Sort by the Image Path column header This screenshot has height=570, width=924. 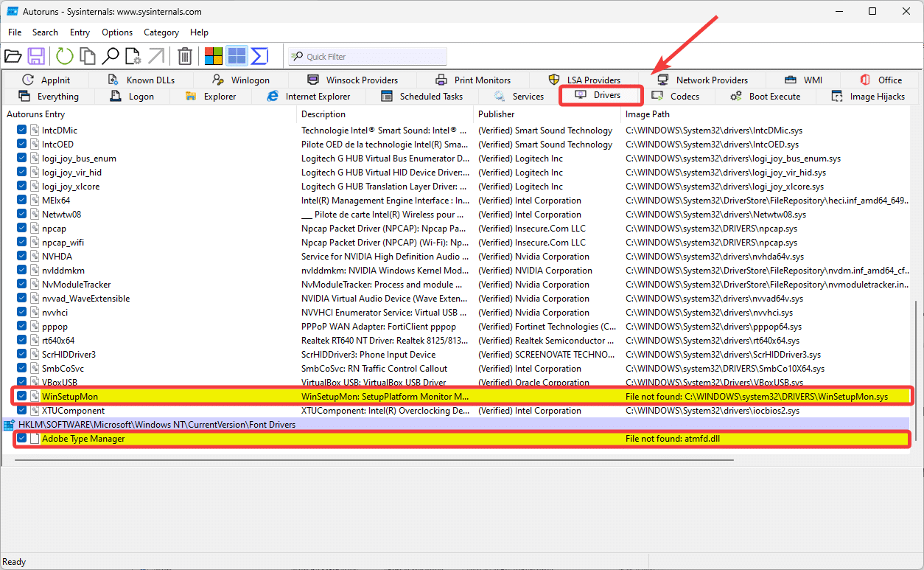647,114
